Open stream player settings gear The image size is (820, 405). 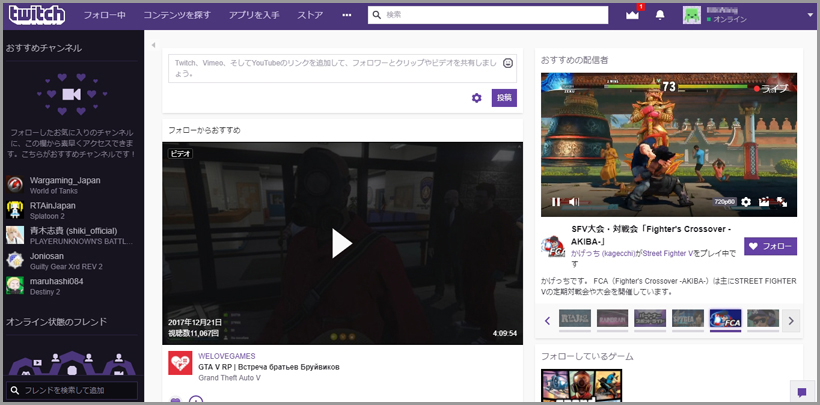(745, 202)
